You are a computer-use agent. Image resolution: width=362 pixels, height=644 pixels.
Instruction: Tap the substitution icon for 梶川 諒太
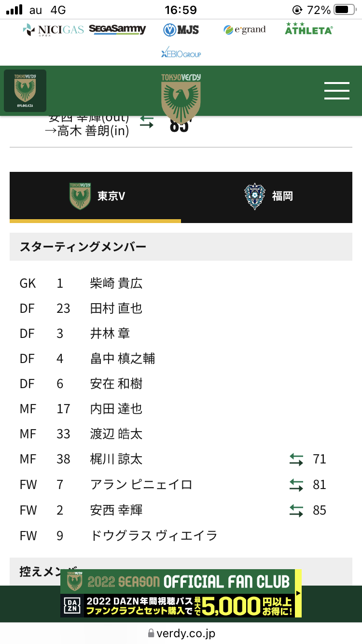296,459
